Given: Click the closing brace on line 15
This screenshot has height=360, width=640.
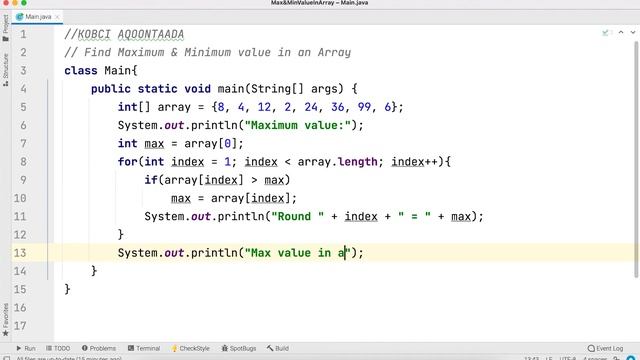Looking at the screenshot, I should click(x=67, y=289).
